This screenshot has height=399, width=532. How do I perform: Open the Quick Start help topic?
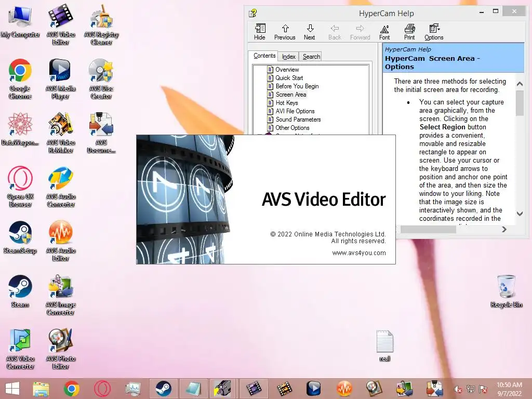289,78
